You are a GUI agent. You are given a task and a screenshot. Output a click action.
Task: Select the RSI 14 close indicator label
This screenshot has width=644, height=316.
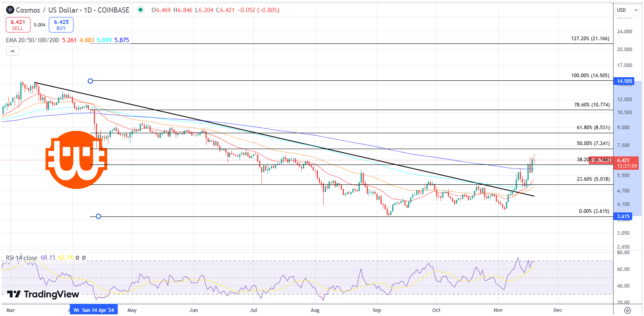pyautogui.click(x=22, y=258)
